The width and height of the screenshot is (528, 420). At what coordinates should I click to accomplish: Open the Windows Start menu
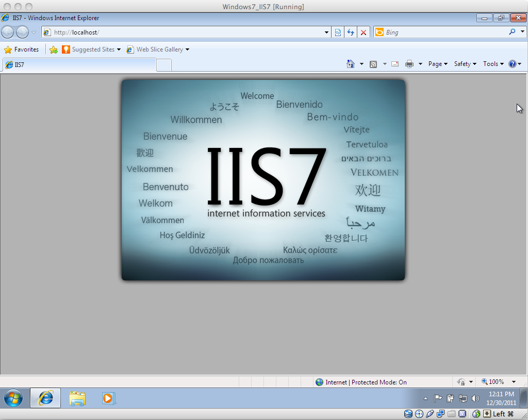point(13,398)
